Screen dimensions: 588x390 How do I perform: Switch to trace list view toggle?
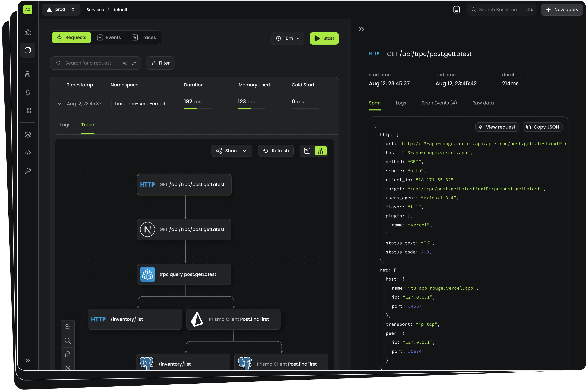pos(307,151)
